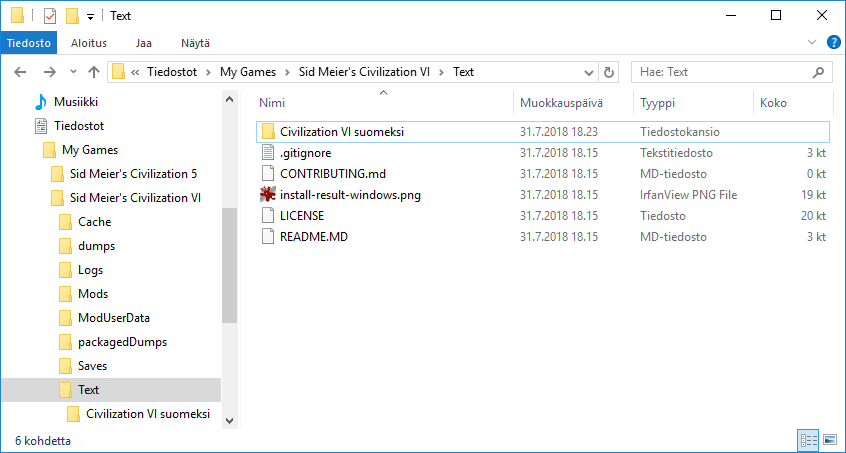
Task: Go back with the left arrow
Action: [x=20, y=72]
